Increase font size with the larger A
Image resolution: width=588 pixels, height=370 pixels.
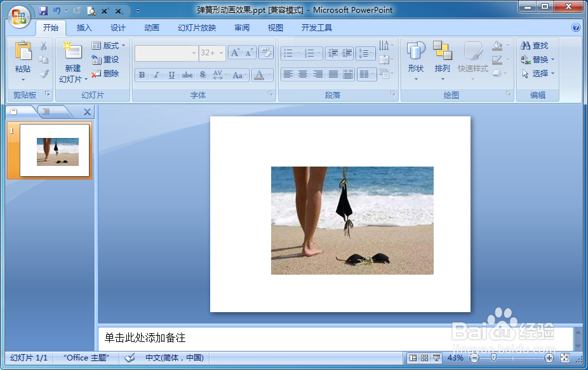[235, 53]
